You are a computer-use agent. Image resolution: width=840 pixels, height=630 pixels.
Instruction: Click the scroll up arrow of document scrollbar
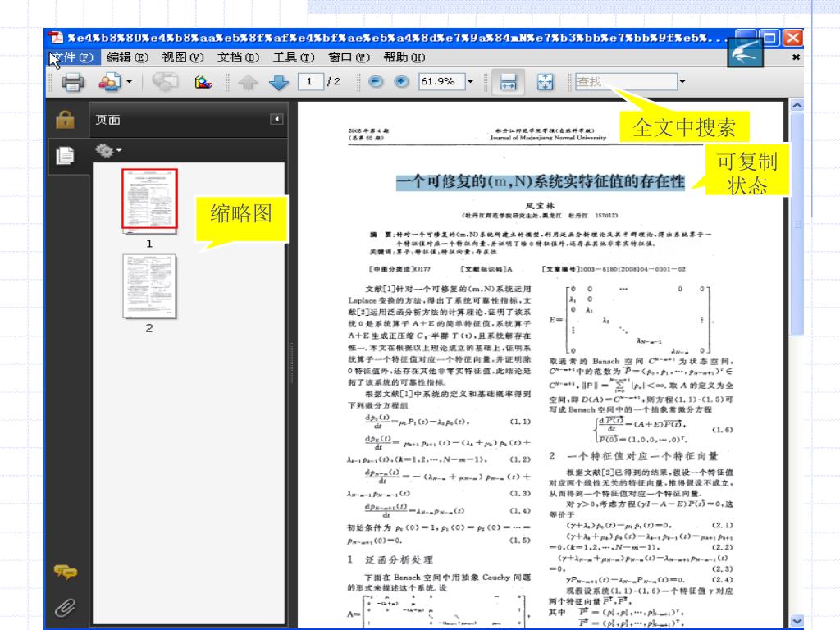click(797, 106)
